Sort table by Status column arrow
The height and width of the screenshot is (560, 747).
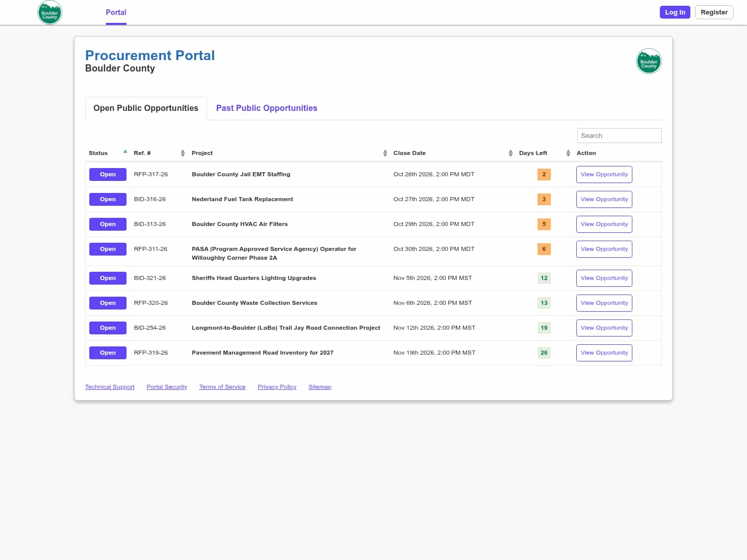[x=125, y=152]
